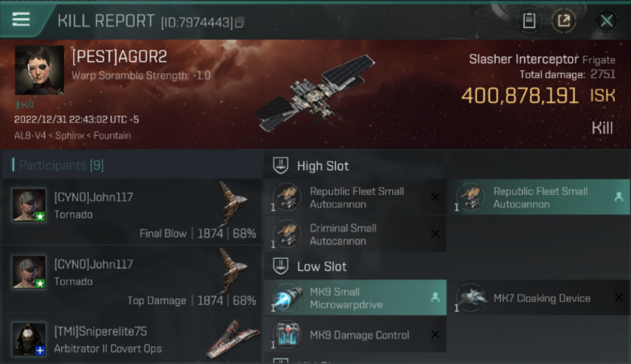631x364 pixels.
Task: Share the kill report externally
Action: click(x=564, y=21)
